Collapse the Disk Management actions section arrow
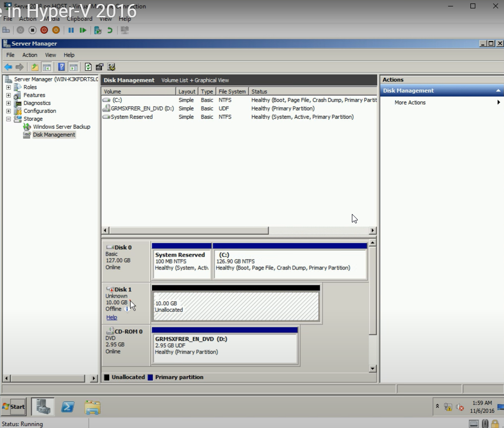The height and width of the screenshot is (428, 504). pos(498,91)
